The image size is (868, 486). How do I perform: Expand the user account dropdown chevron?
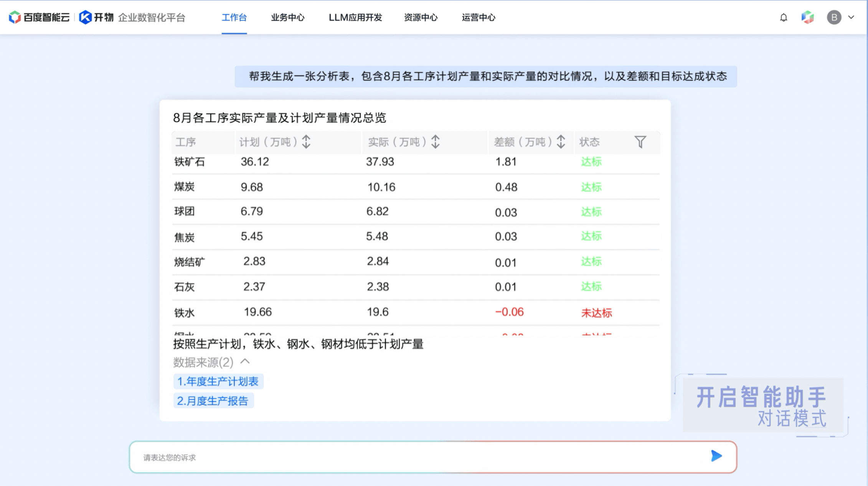pyautogui.click(x=851, y=17)
